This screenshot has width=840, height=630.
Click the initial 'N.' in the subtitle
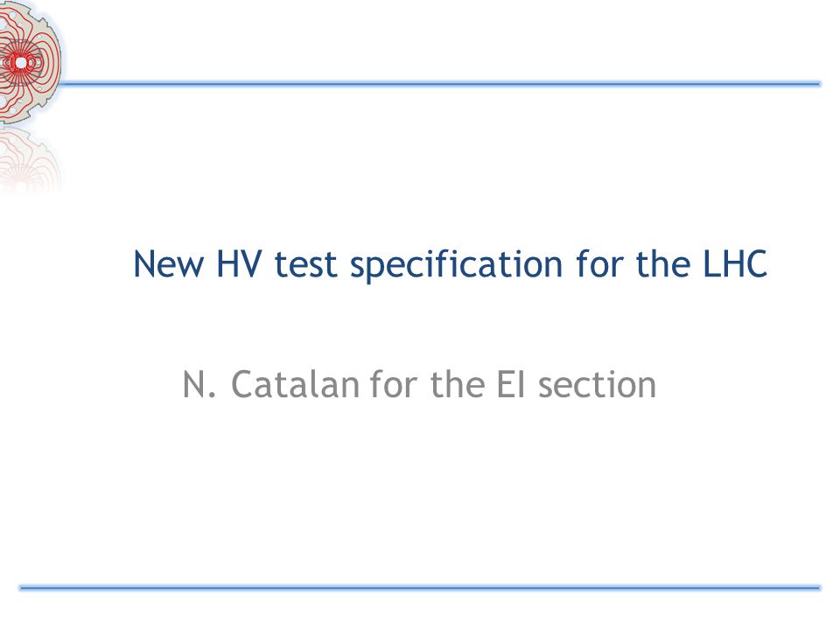(x=199, y=385)
